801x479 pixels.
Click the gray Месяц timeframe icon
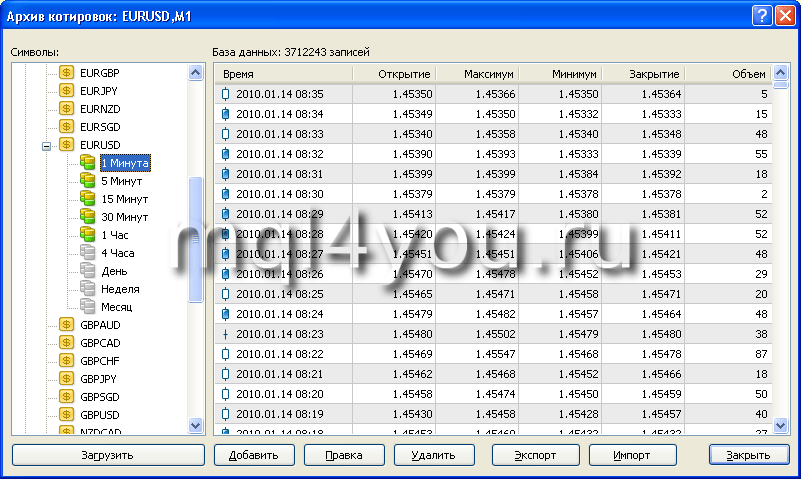pos(87,307)
